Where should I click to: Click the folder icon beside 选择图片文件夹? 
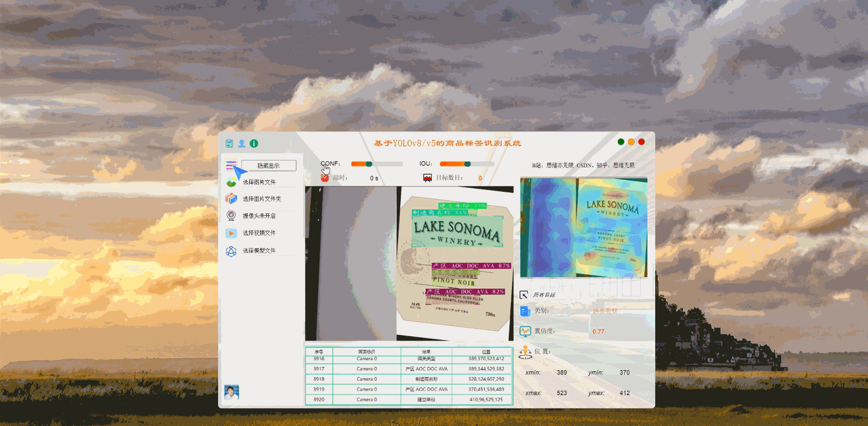[231, 198]
